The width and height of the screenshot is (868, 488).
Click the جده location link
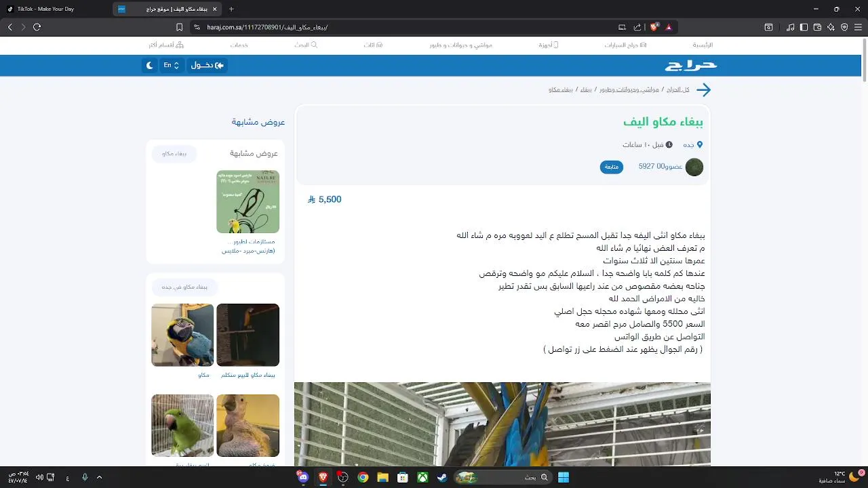click(x=692, y=144)
